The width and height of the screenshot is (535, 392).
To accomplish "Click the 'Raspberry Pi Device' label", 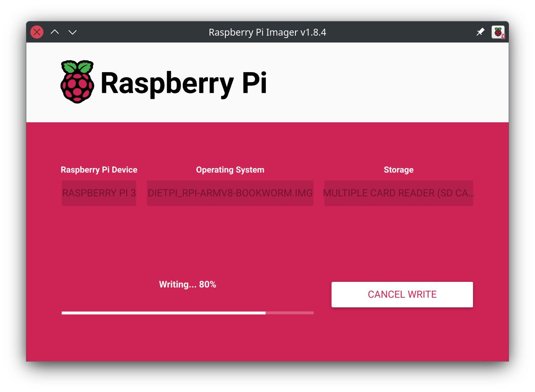I will coord(99,170).
